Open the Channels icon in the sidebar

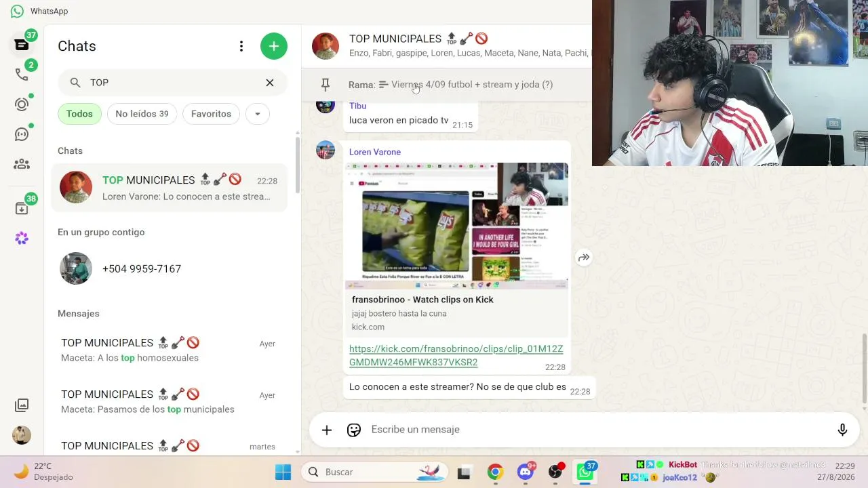[x=22, y=134]
